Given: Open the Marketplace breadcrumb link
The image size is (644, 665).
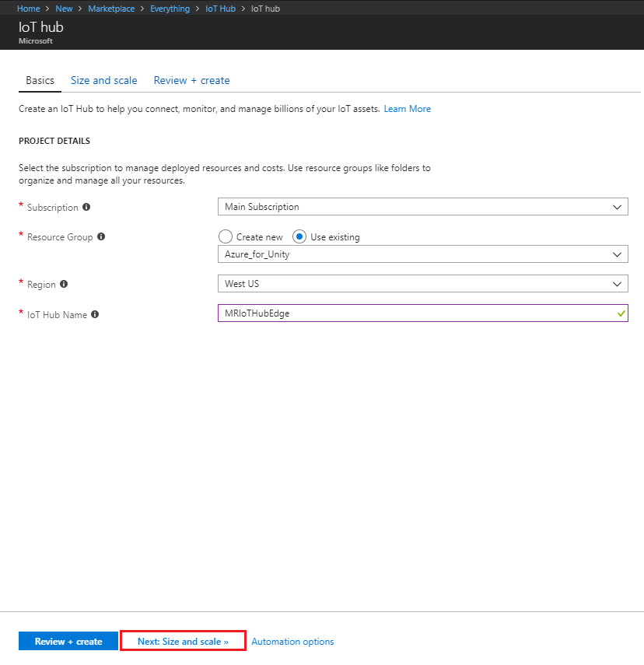Looking at the screenshot, I should [x=111, y=8].
